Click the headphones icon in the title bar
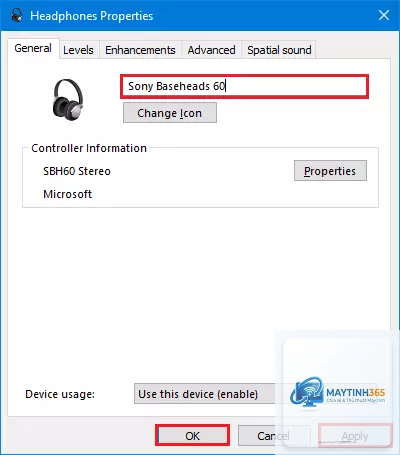Screen dimensions: 400x455 pos(16,16)
